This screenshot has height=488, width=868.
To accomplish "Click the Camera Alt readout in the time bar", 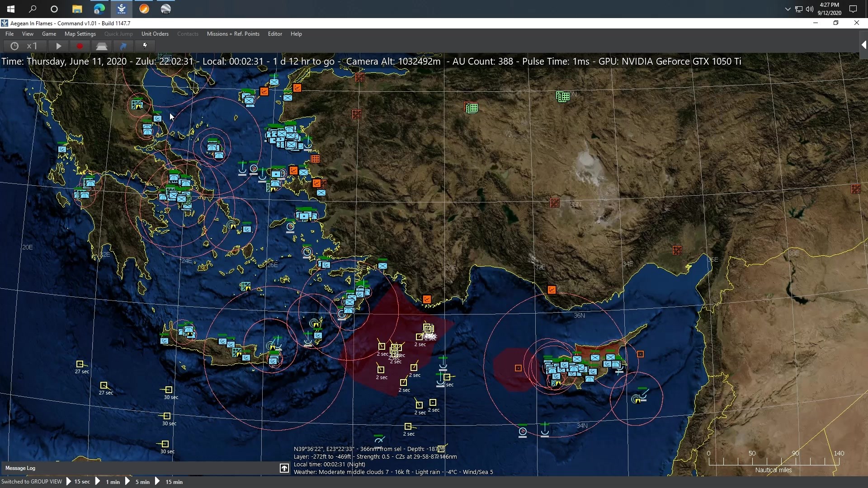I will [x=393, y=61].
